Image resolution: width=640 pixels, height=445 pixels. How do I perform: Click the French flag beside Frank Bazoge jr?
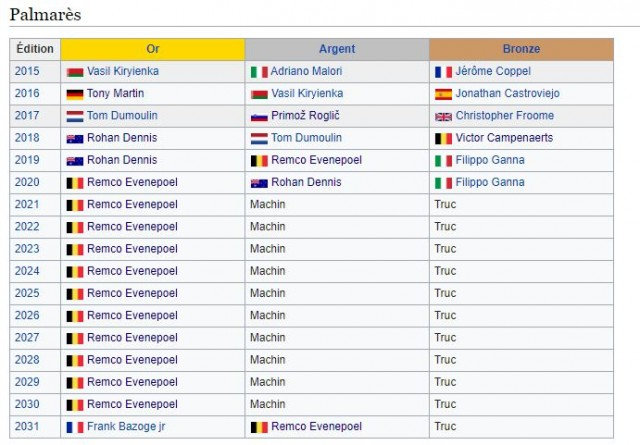click(74, 427)
